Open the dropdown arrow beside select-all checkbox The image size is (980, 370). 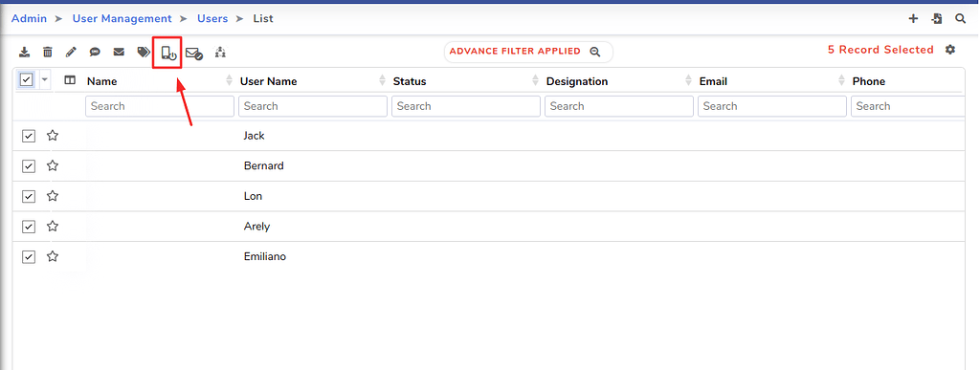[44, 80]
